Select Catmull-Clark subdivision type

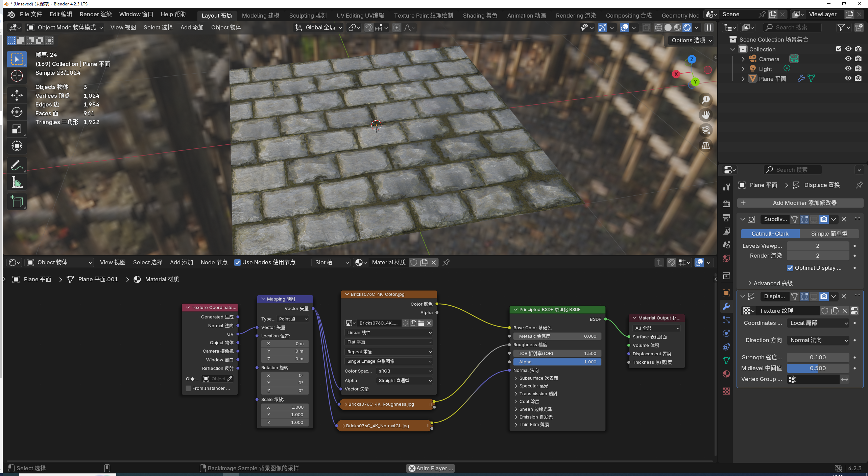770,234
